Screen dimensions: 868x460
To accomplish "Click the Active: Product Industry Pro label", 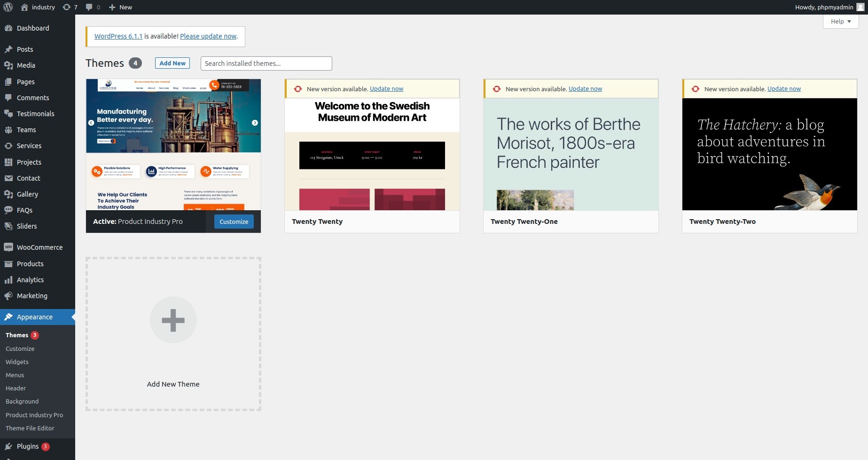I will click(138, 222).
